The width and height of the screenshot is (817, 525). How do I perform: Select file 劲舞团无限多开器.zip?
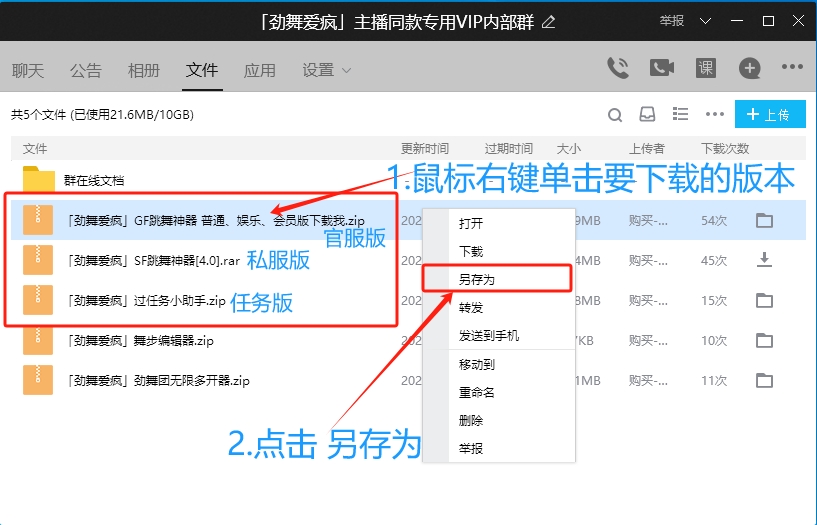click(x=158, y=381)
